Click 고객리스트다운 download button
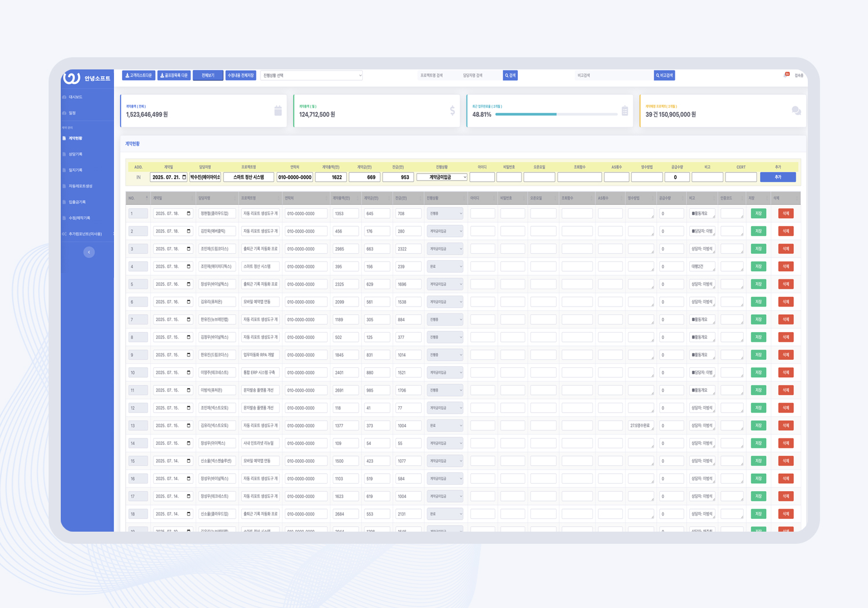868x608 pixels. tap(138, 75)
